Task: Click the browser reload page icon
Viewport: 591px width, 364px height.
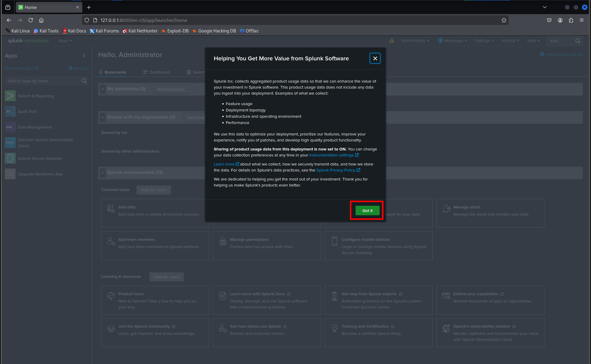Action: point(31,20)
